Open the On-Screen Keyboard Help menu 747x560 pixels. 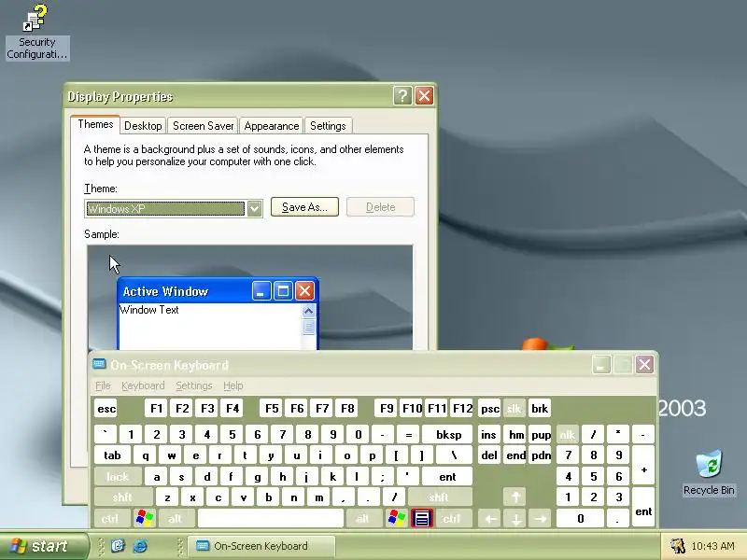pyautogui.click(x=233, y=385)
